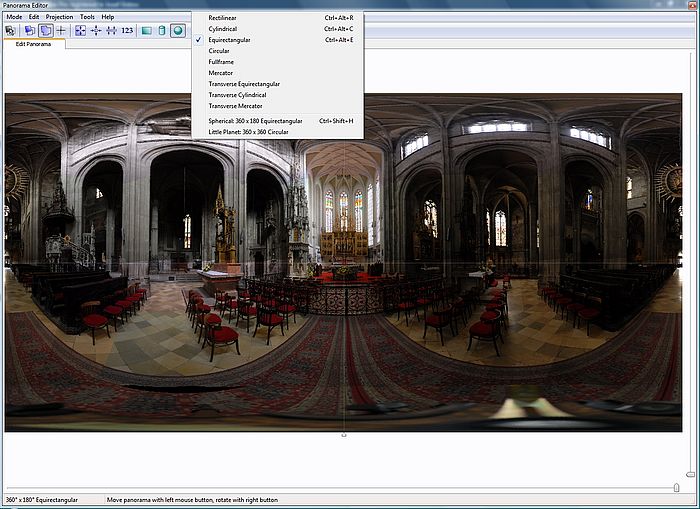Click the overlapping images toolbar icon
This screenshot has width=700, height=509.
click(28, 31)
